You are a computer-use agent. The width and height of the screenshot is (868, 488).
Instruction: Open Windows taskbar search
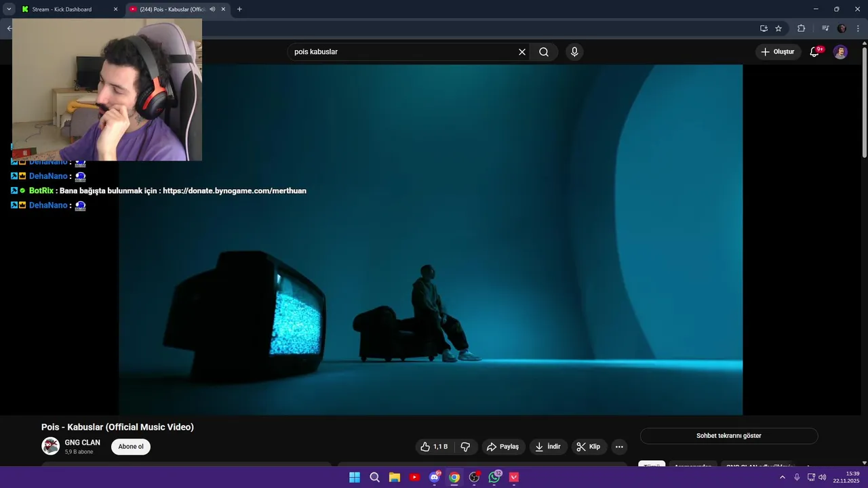click(374, 477)
